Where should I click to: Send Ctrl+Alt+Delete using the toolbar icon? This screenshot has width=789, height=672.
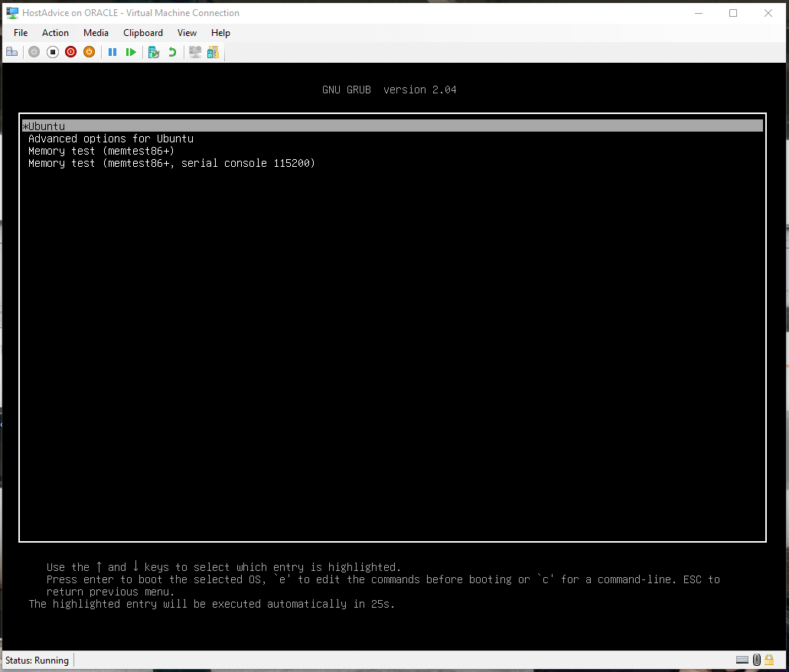click(12, 52)
